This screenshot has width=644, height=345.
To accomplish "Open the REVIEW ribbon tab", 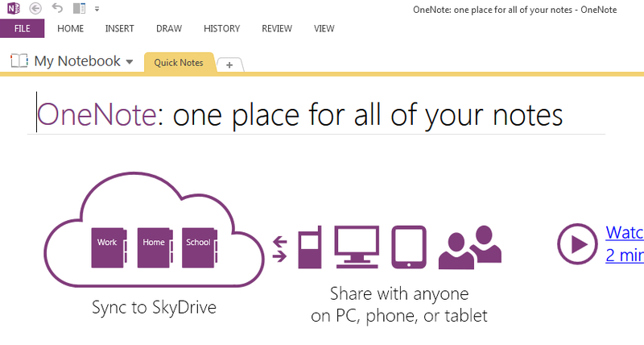I will coord(277,28).
